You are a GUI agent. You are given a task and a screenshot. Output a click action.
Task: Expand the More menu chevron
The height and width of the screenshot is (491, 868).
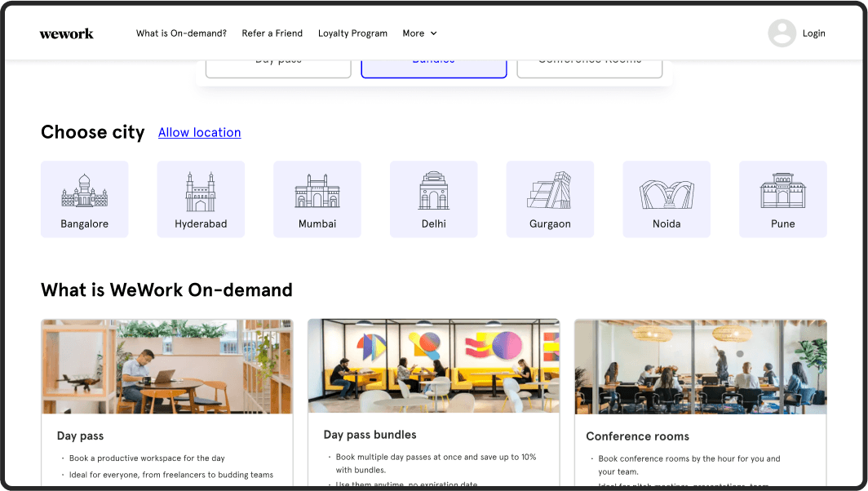434,33
